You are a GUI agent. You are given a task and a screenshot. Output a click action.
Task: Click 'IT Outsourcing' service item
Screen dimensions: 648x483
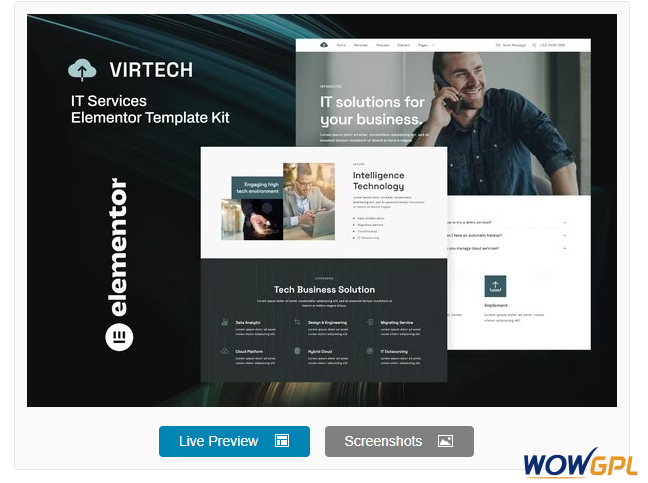pyautogui.click(x=394, y=352)
